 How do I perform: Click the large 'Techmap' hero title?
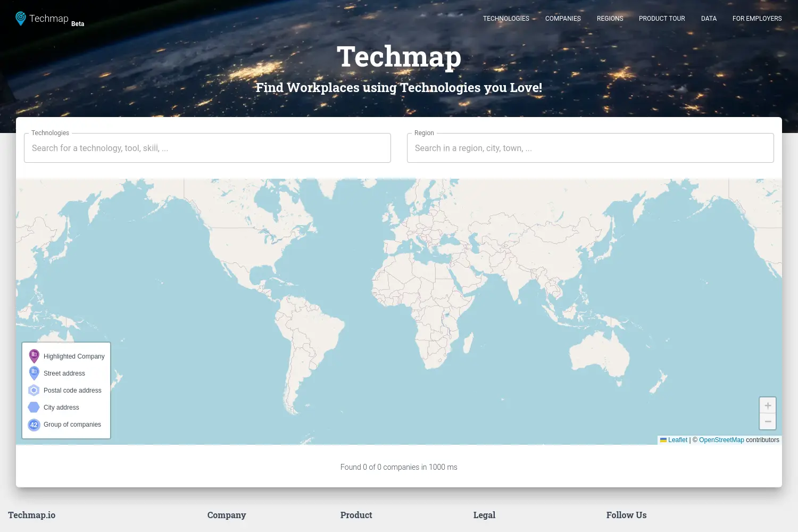(399, 57)
